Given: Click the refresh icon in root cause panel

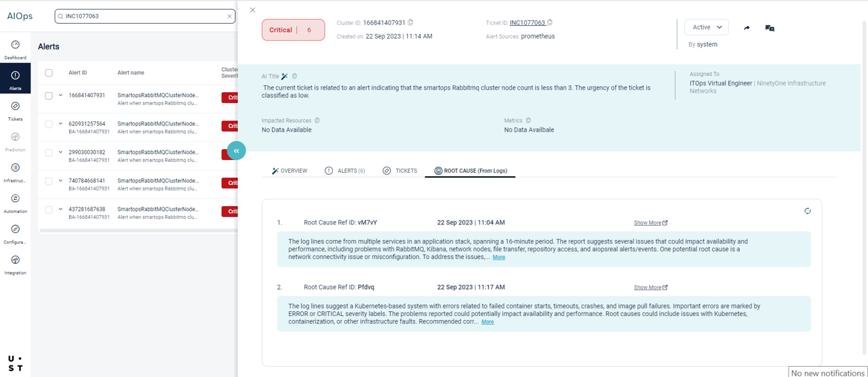Looking at the screenshot, I should point(807,211).
